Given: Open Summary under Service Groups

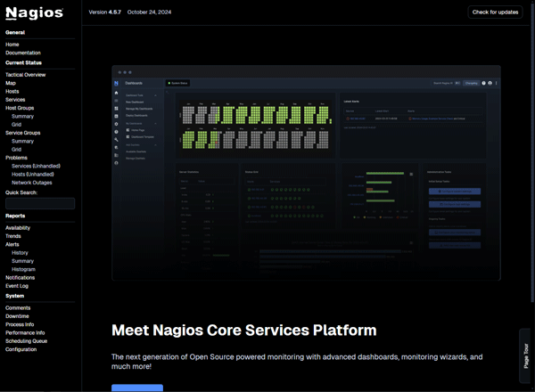Looking at the screenshot, I should point(23,141).
